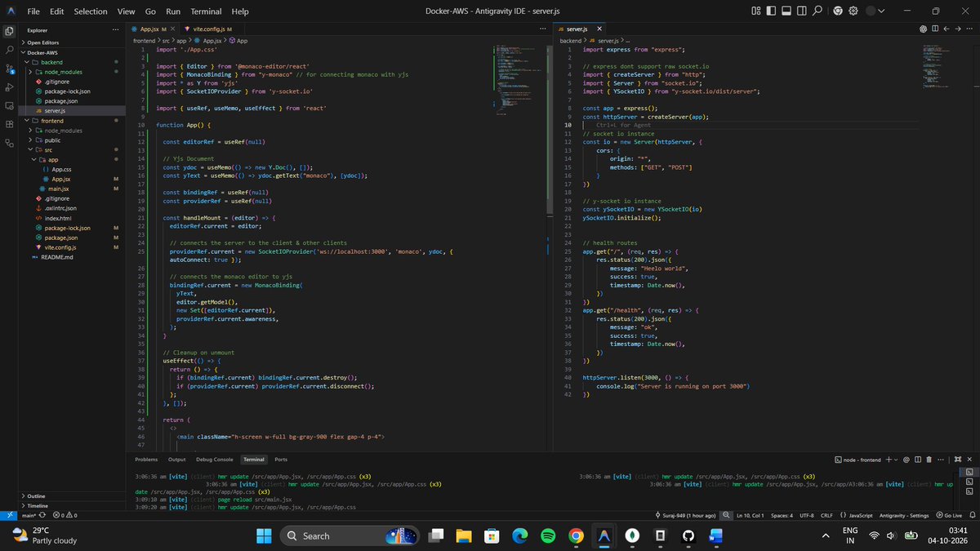
Task: Open the File menu
Action: coord(33,11)
